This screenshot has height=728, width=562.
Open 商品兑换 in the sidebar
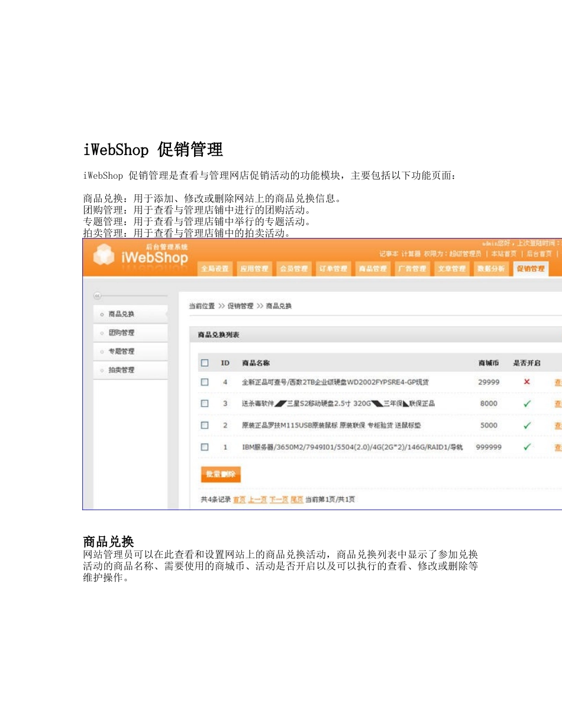(x=131, y=314)
